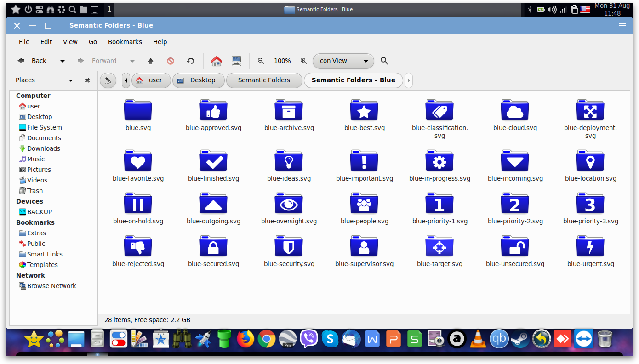
Task: Open the File menu
Action: click(24, 42)
